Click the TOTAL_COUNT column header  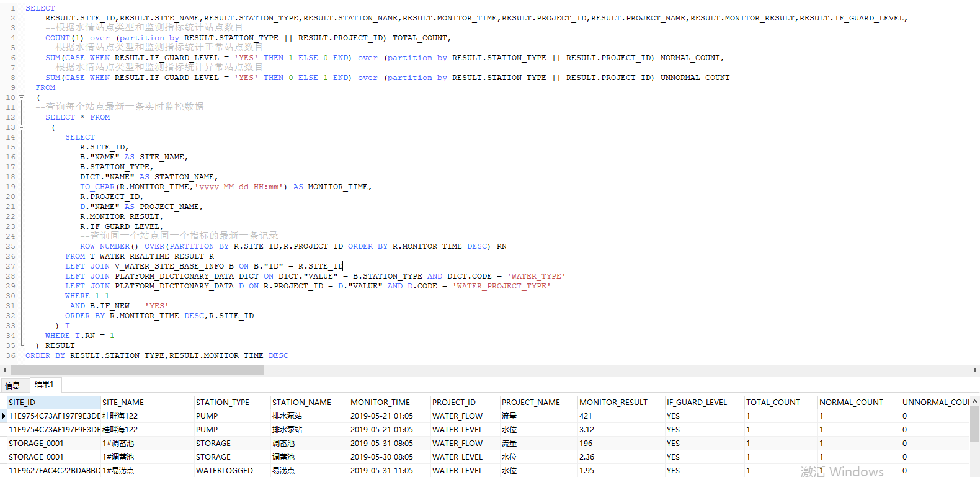coord(781,402)
